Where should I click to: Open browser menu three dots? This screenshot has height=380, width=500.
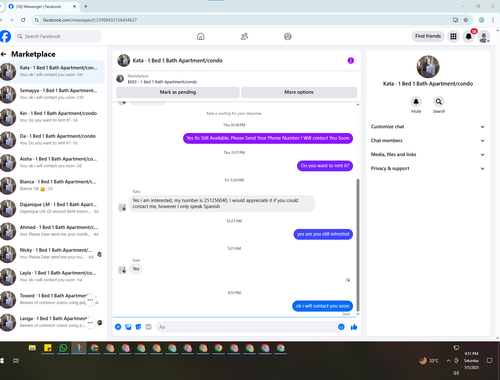click(493, 20)
